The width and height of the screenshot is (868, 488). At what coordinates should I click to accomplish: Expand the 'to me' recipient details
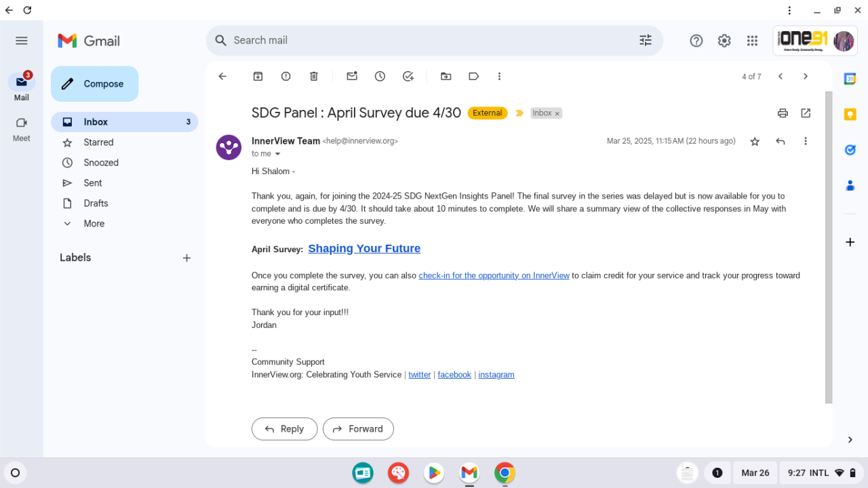[277, 155]
